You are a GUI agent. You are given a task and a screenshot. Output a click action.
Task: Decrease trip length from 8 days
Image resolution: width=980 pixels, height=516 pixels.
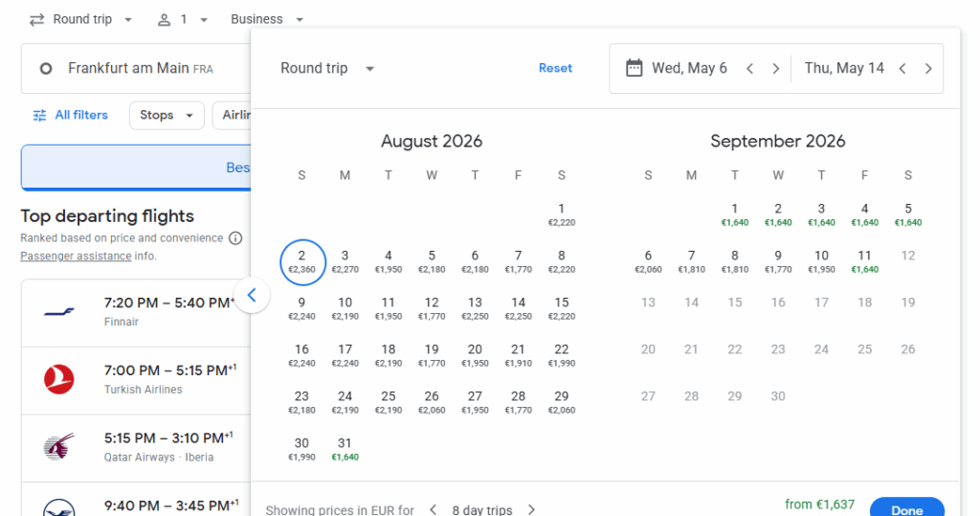click(x=433, y=509)
